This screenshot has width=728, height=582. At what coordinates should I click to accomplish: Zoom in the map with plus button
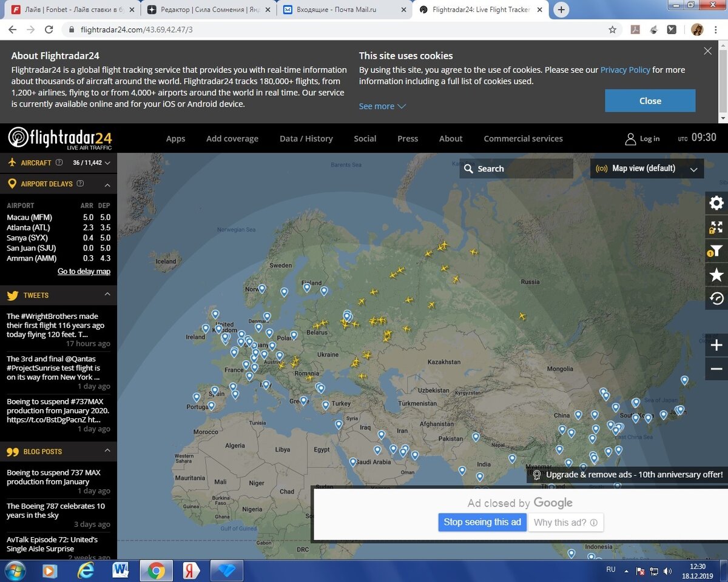(x=716, y=345)
